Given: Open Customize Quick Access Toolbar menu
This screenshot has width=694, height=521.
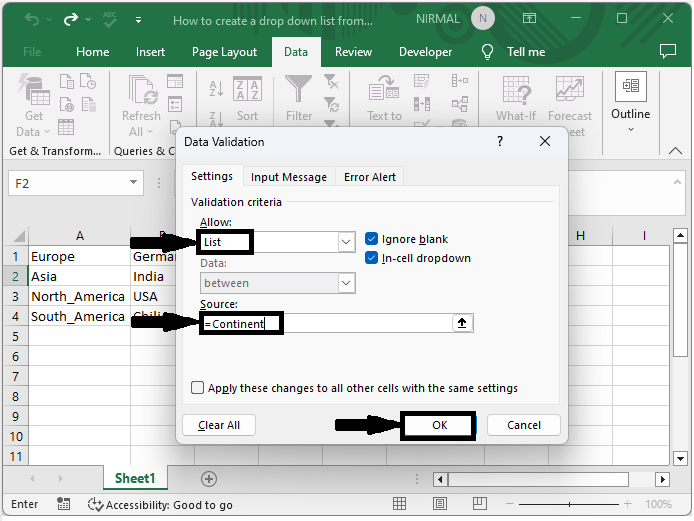Looking at the screenshot, I should click(x=139, y=20).
